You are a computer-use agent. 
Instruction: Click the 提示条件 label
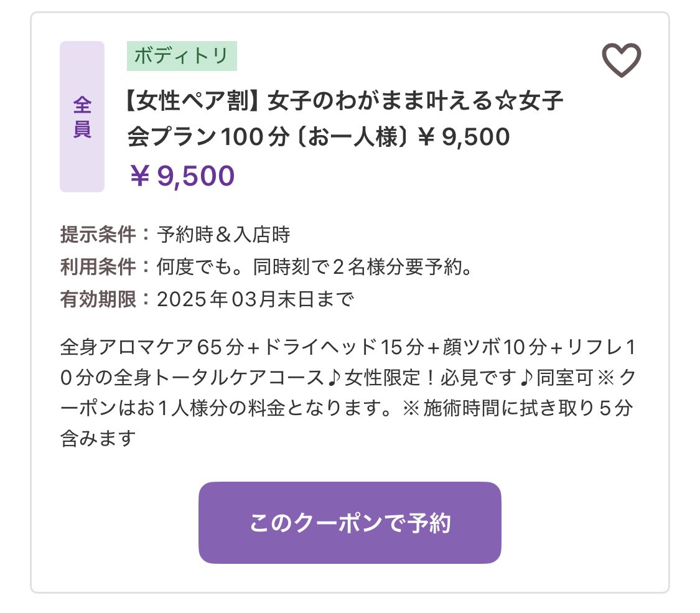tap(98, 235)
